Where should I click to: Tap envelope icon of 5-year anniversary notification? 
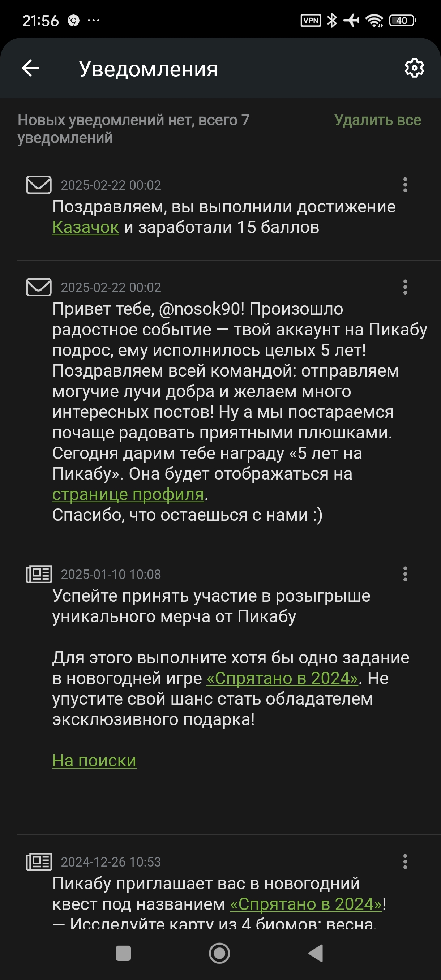(x=38, y=287)
